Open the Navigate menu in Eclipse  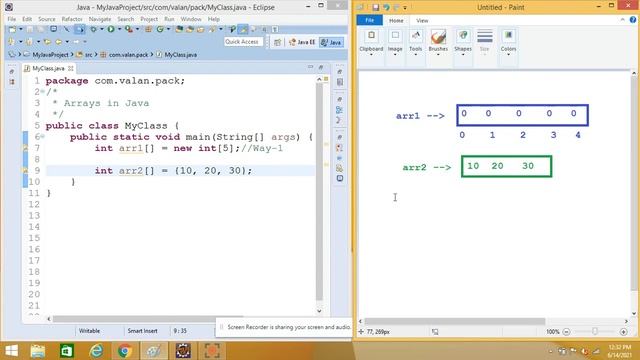point(100,19)
